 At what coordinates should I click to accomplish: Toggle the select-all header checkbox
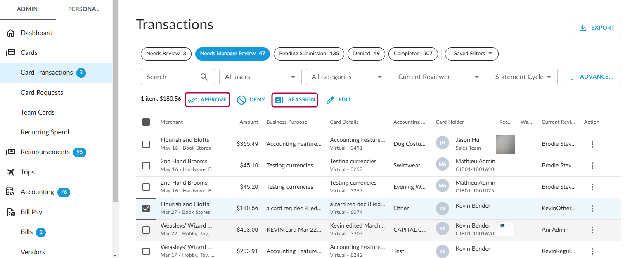click(x=146, y=122)
